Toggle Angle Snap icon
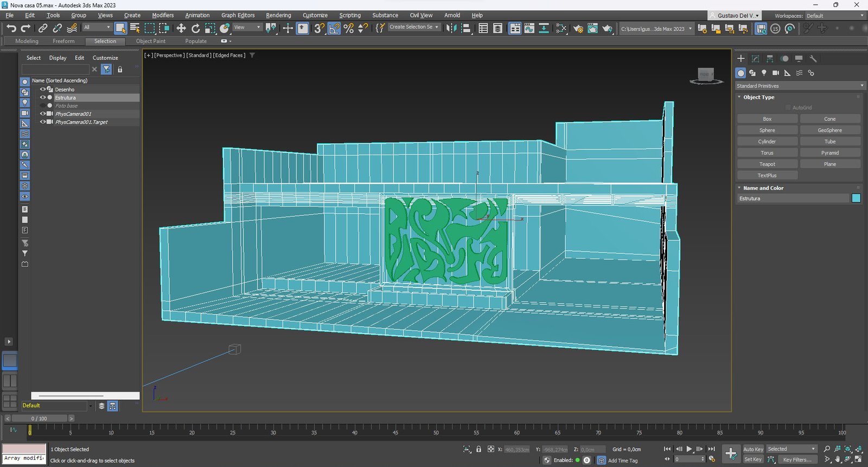868x467 pixels. [334, 28]
